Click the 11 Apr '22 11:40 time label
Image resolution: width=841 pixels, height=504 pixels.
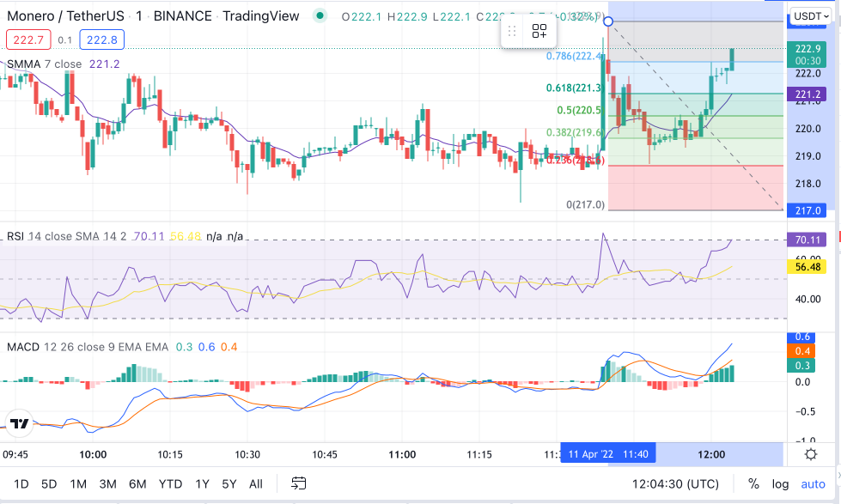click(608, 455)
